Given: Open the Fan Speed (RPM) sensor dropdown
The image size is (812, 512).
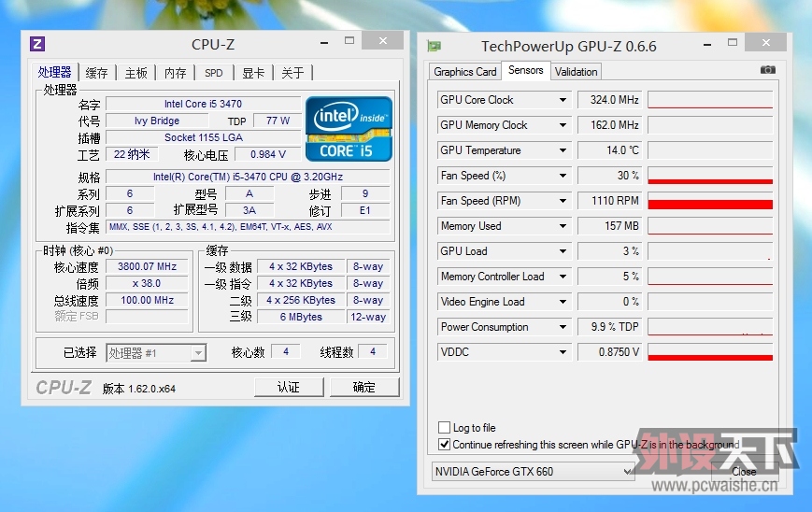Looking at the screenshot, I should (x=563, y=201).
